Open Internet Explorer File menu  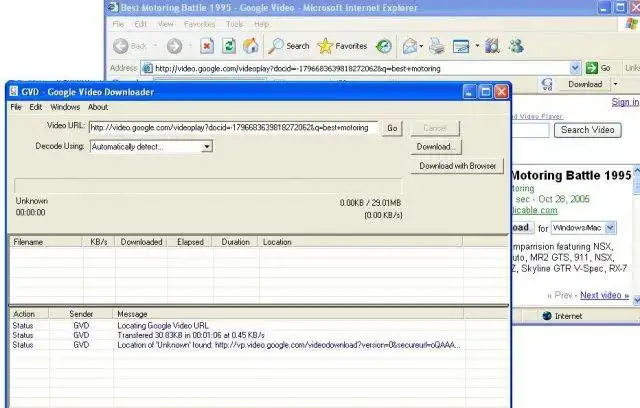(118, 24)
